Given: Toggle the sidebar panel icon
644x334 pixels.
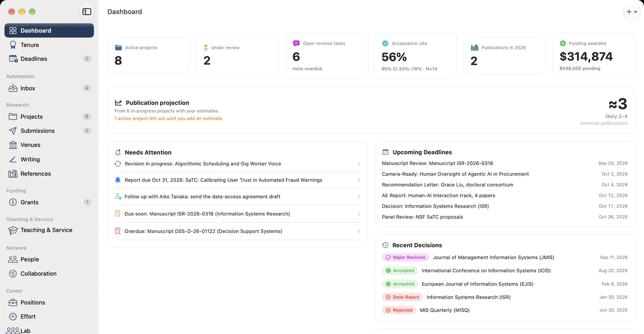Looking at the screenshot, I should pos(87,12).
